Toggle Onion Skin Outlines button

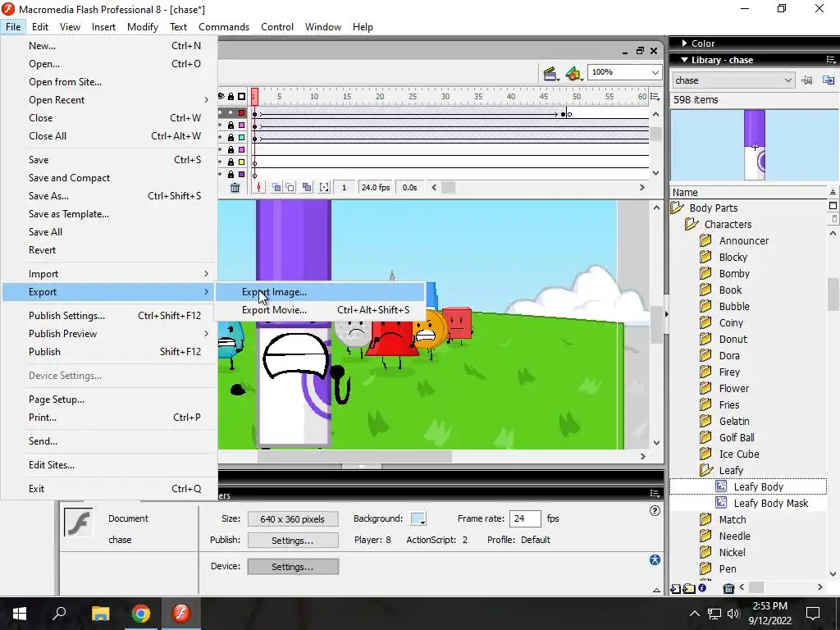pos(290,188)
